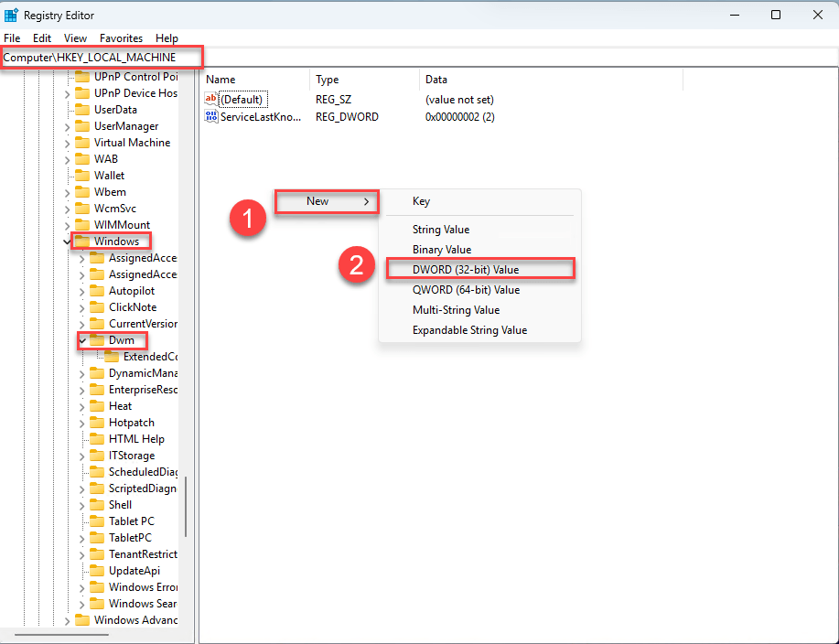This screenshot has height=644, width=839.
Task: Select the Tablet PC key
Action: click(131, 521)
